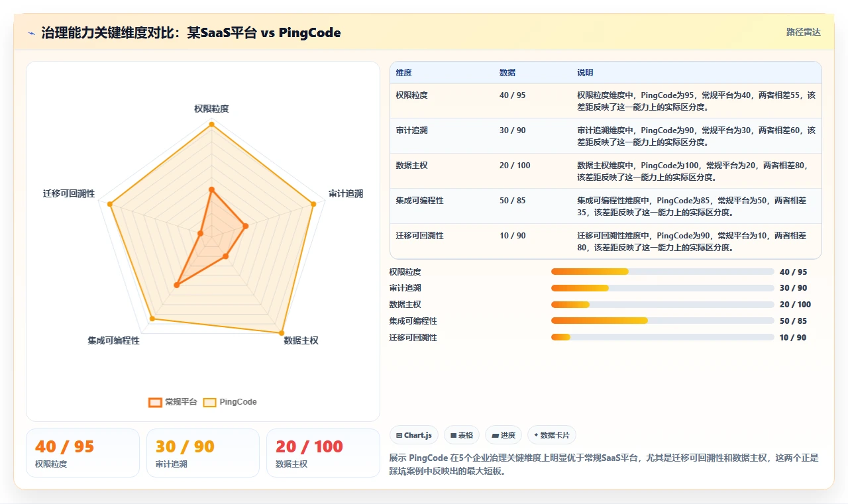
Task: Toggle the PingCode legend item
Action: [x=230, y=402]
